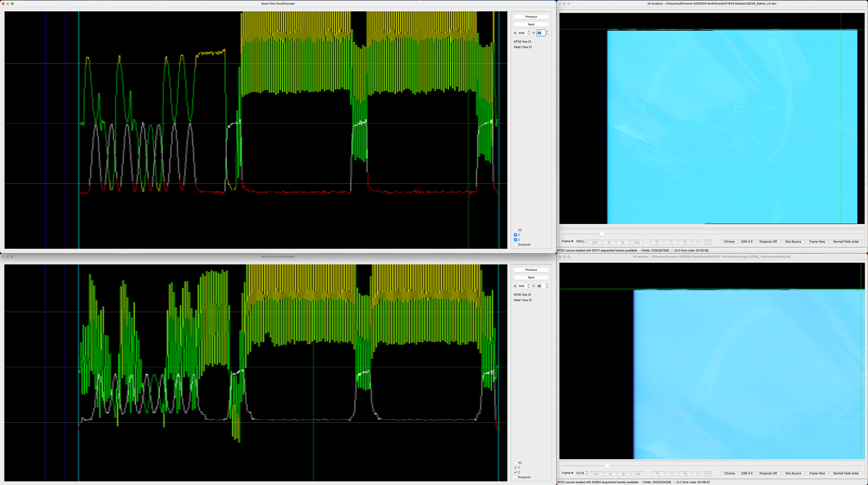Viewport: 868px width, 485px height.
Task: Click the crosshair mouse-mode icon in Homecoming viewer
Action: 708,473
